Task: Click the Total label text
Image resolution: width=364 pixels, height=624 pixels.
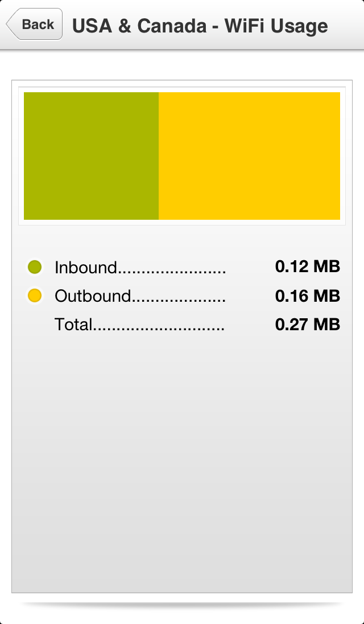Action: [x=73, y=325]
